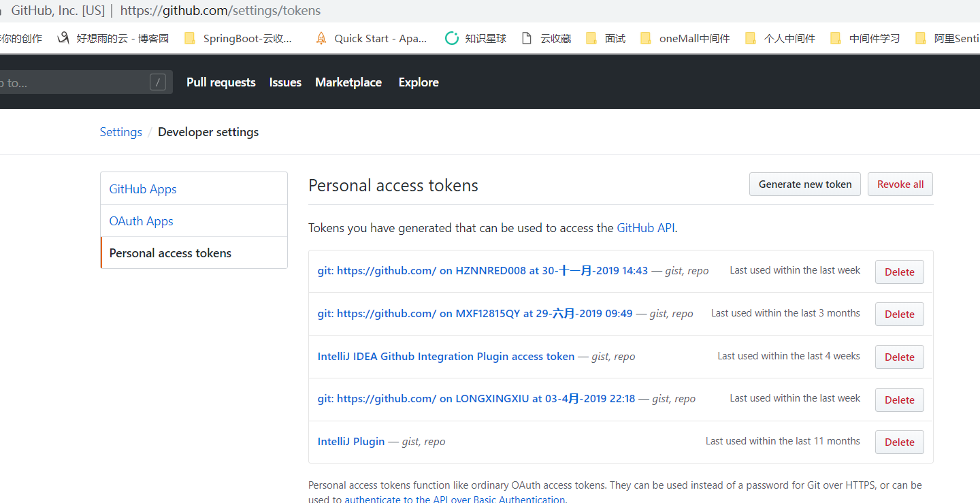The height and width of the screenshot is (503, 980).
Task: Open 云收藏 bookmark page icon
Action: tap(527, 38)
